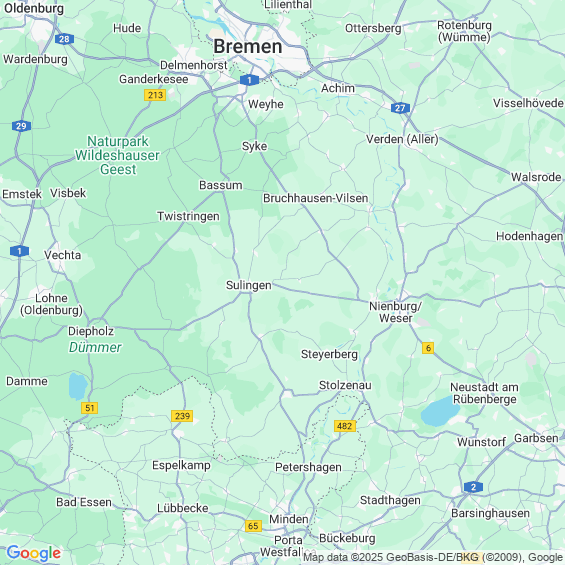565x565 pixels.
Task: Click the yellow 482 road marker
Action: pos(345,426)
